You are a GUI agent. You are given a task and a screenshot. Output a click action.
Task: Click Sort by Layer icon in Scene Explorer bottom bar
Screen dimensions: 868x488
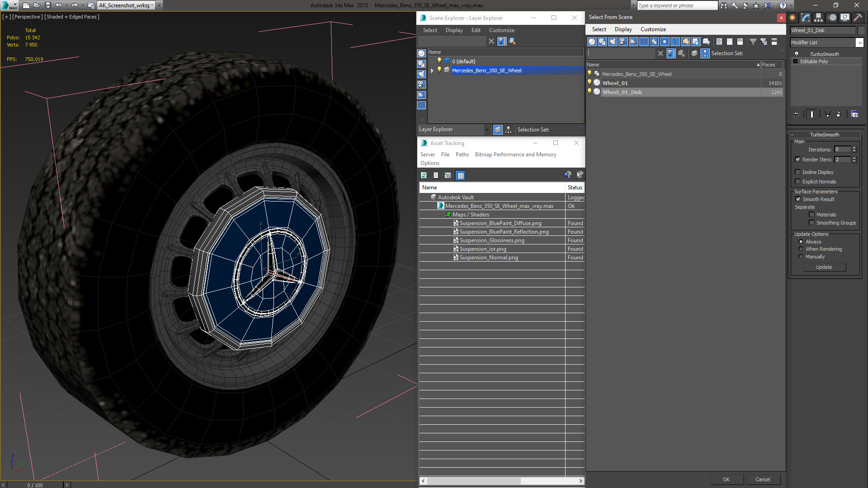(498, 130)
